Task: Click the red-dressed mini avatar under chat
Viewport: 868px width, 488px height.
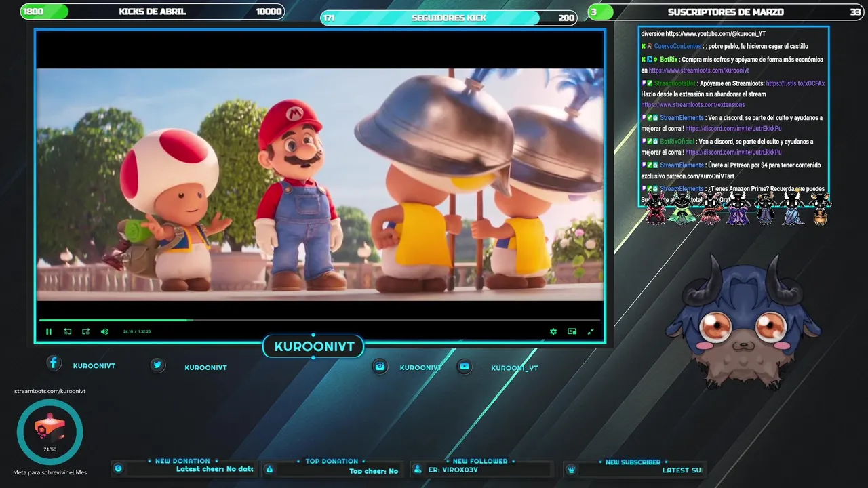Action: click(656, 208)
